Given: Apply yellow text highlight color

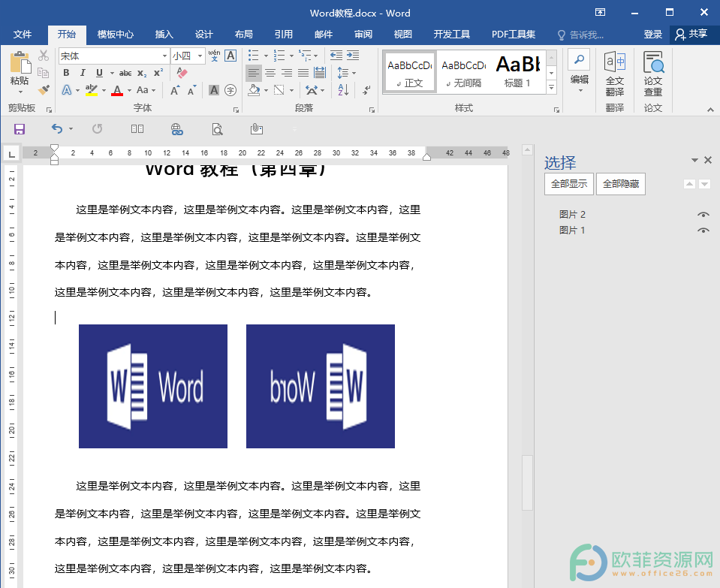Looking at the screenshot, I should pyautogui.click(x=92, y=90).
